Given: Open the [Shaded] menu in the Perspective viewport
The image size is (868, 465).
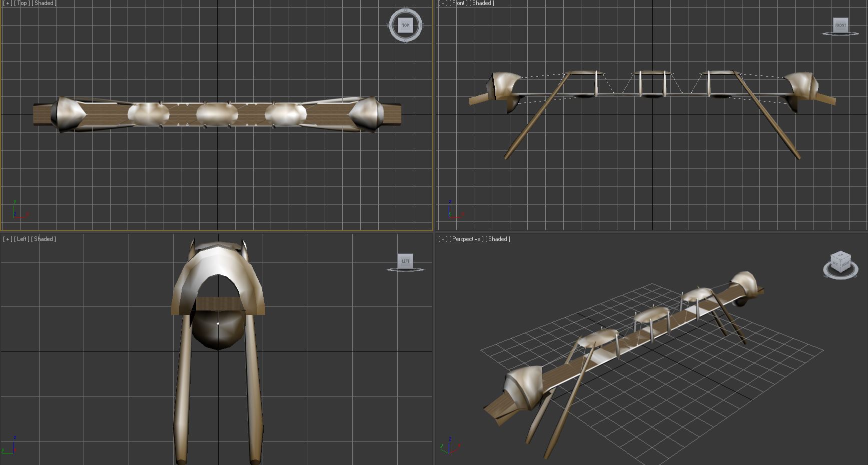Looking at the screenshot, I should [x=498, y=239].
